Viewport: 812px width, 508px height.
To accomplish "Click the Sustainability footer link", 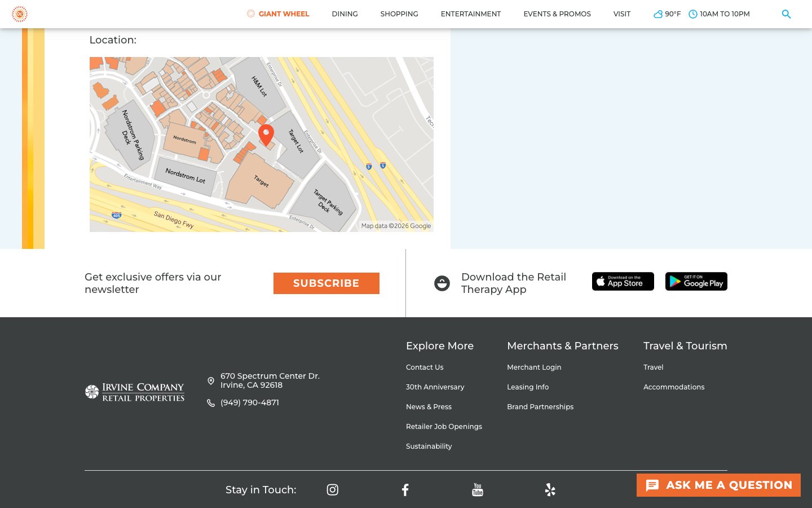I will point(429,446).
